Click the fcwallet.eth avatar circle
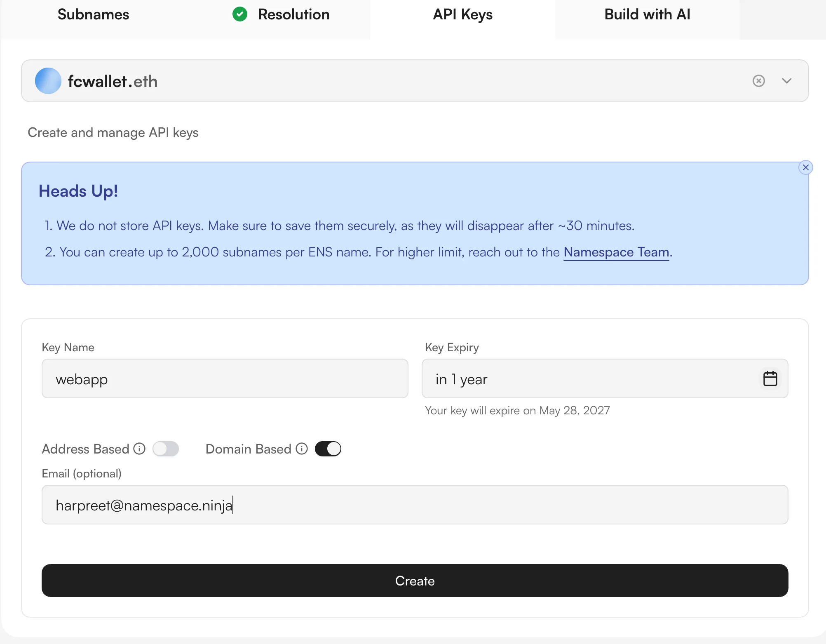Image resolution: width=826 pixels, height=644 pixels. (48, 81)
